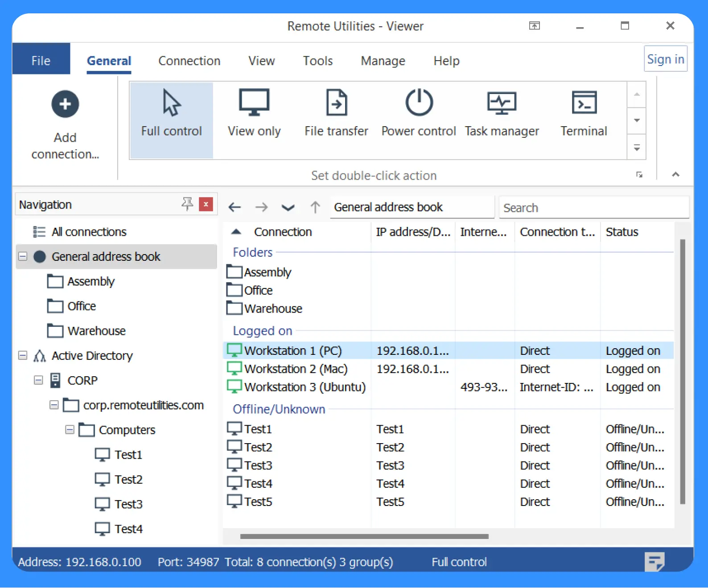Select the Full control mode icon
Image resolution: width=708 pixels, height=588 pixels.
[171, 103]
